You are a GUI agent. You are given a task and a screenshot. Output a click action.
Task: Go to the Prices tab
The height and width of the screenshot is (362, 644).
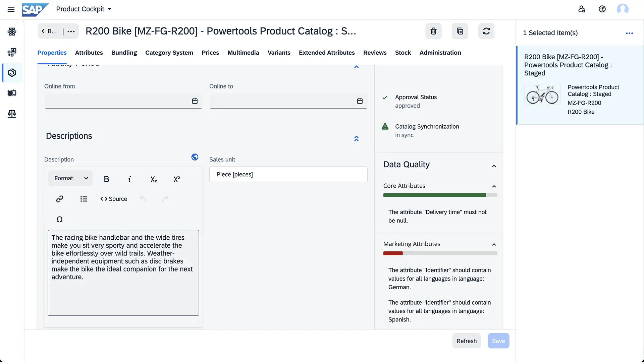click(210, 53)
